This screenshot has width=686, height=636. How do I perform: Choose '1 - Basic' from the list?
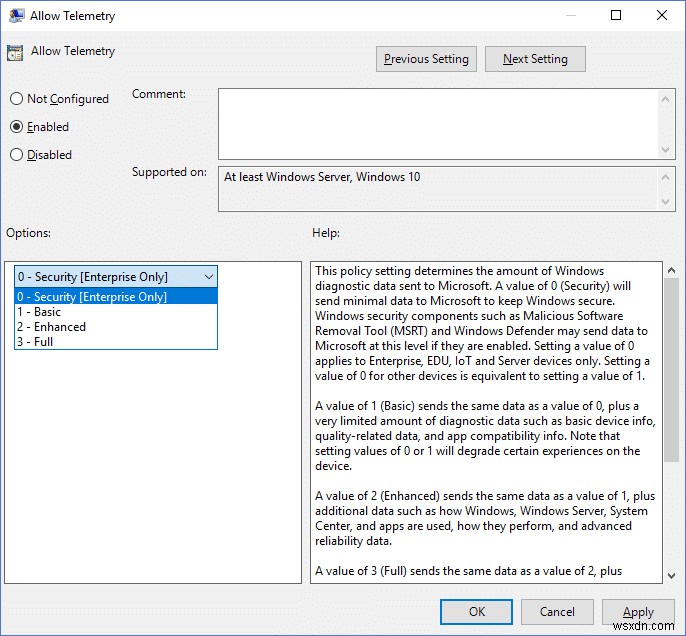[x=116, y=312]
